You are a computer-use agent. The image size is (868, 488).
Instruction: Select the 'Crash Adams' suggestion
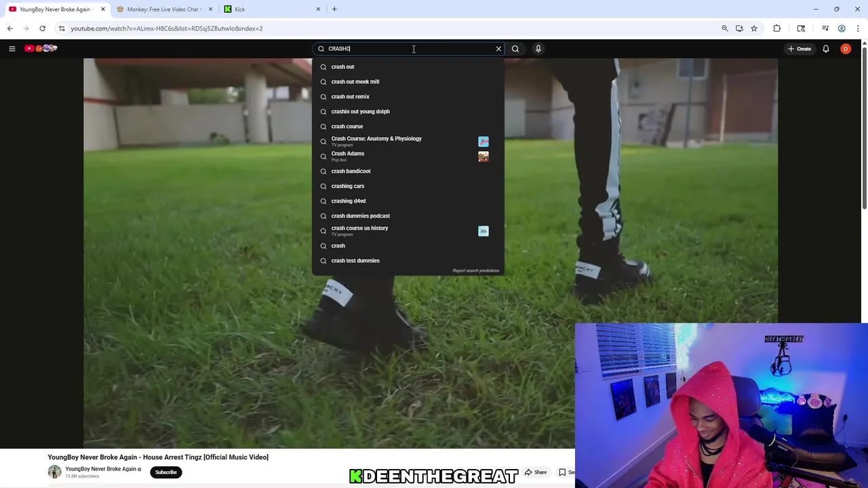[408, 157]
